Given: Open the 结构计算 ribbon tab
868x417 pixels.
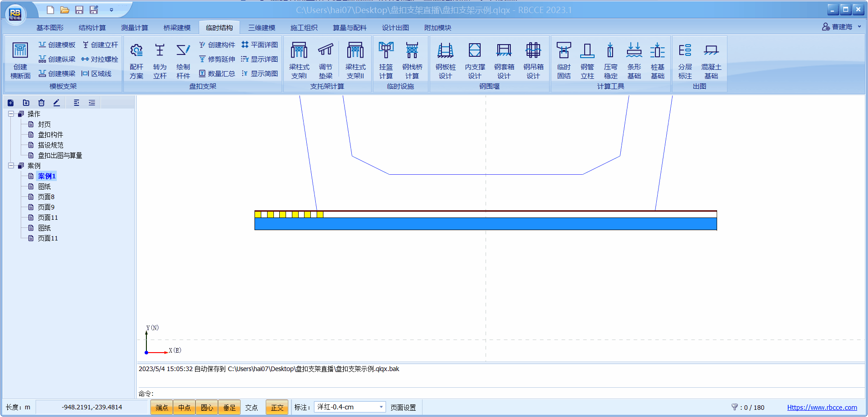Looking at the screenshot, I should (x=92, y=28).
